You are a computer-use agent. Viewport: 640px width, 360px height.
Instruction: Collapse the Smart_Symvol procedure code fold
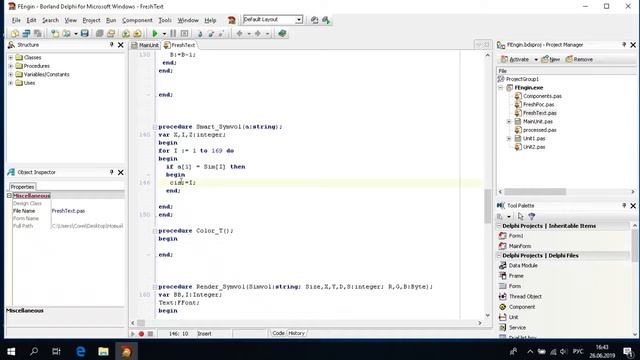(155, 127)
